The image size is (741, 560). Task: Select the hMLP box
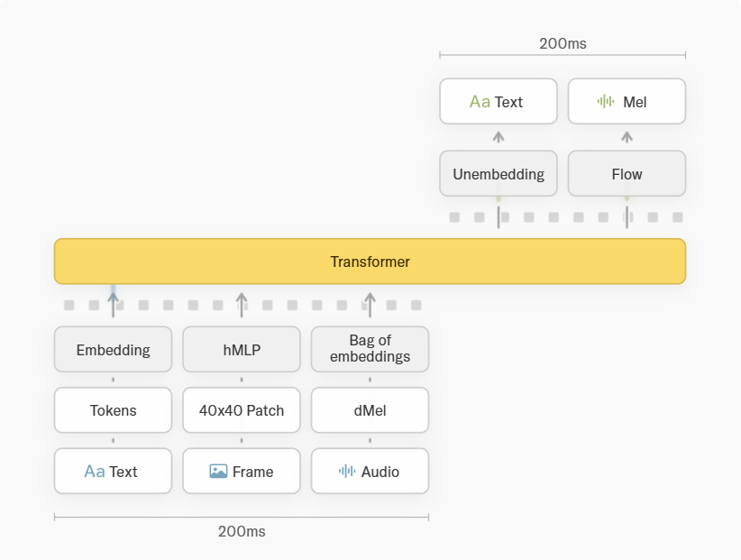242,349
